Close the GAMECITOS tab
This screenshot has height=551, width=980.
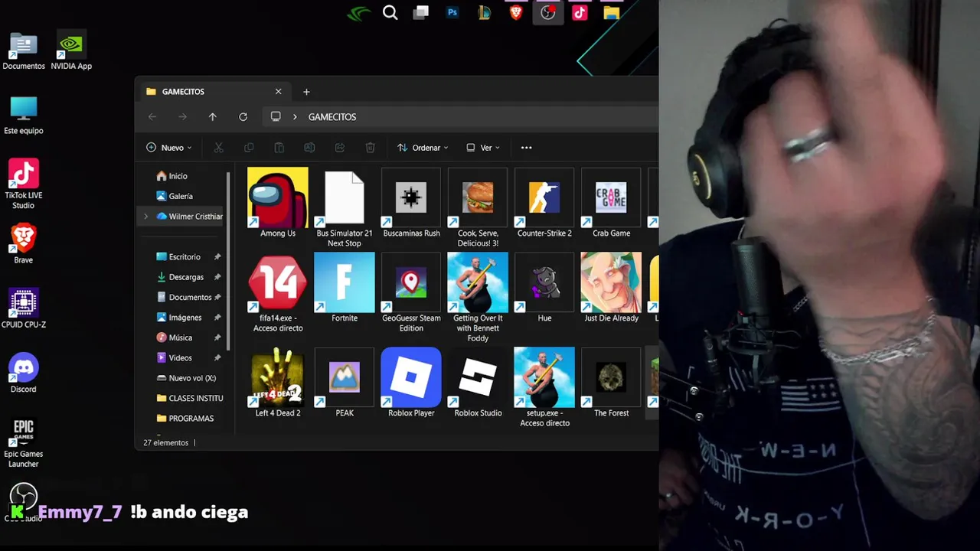[278, 92]
